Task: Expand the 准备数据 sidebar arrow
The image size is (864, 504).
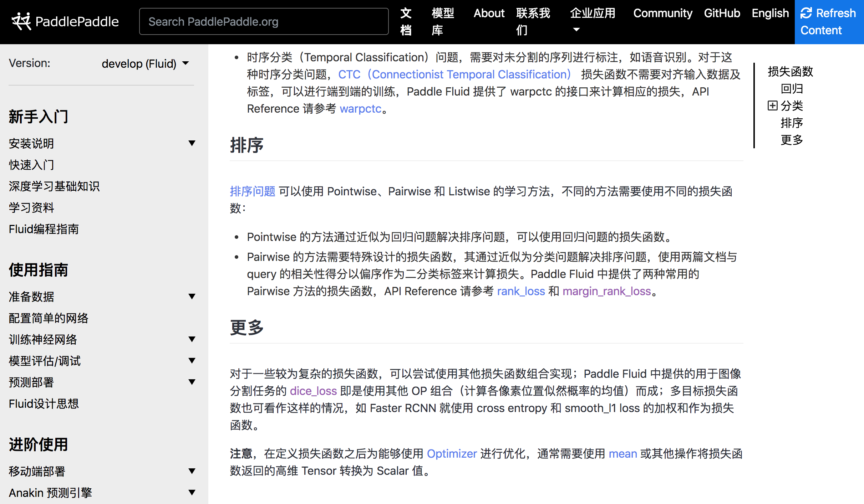Action: [x=192, y=297]
